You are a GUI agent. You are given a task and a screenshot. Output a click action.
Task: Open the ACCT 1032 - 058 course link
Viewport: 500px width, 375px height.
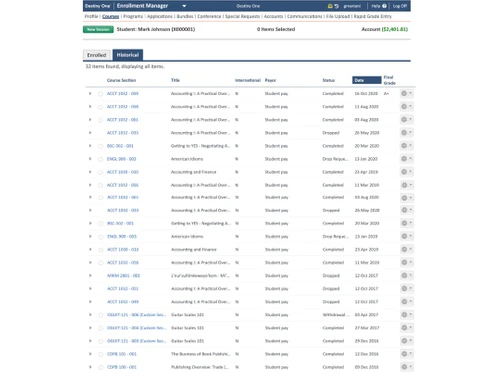[x=122, y=107]
